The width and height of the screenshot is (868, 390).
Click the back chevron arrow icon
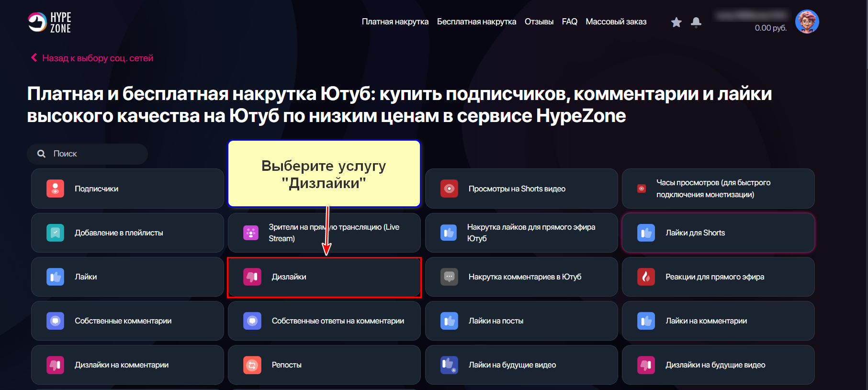pyautogui.click(x=34, y=57)
